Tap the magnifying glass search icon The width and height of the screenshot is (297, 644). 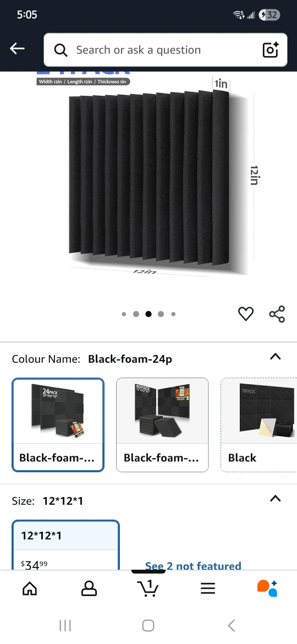tap(61, 50)
